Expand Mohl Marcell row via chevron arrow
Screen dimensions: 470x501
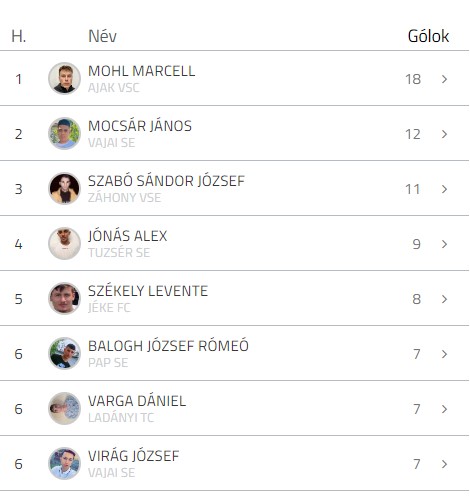[444, 79]
